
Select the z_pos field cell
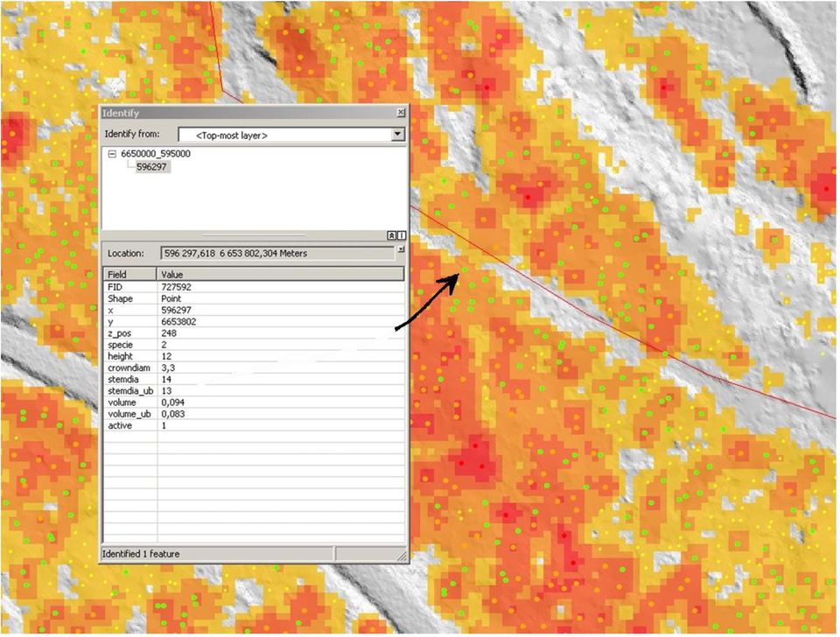130,333
